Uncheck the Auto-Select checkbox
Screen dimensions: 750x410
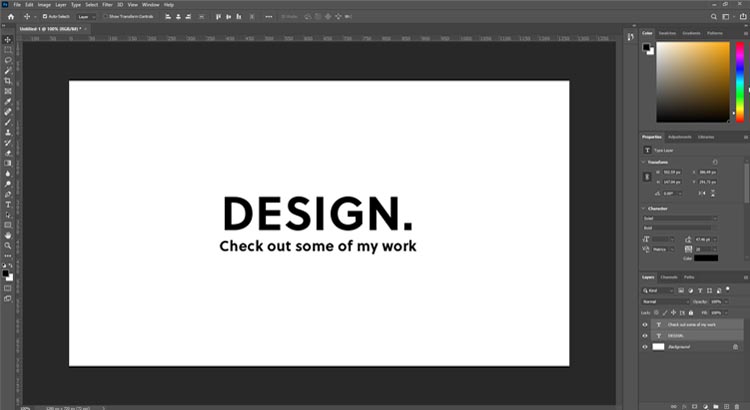coord(44,17)
